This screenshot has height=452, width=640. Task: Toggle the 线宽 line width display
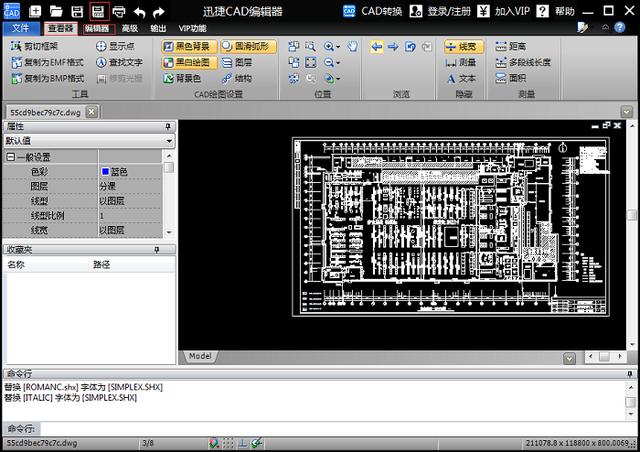pyautogui.click(x=463, y=47)
